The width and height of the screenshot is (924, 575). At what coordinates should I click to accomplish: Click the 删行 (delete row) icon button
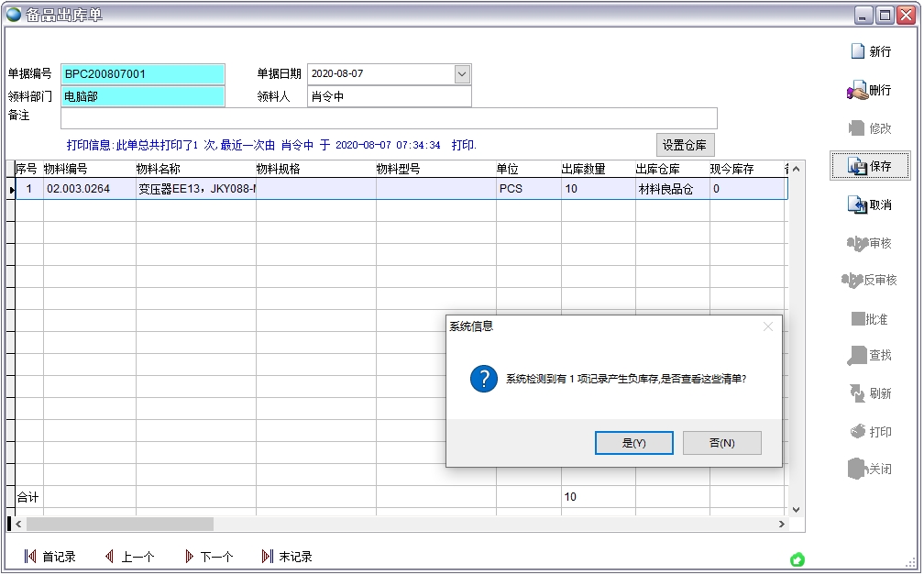coord(870,91)
